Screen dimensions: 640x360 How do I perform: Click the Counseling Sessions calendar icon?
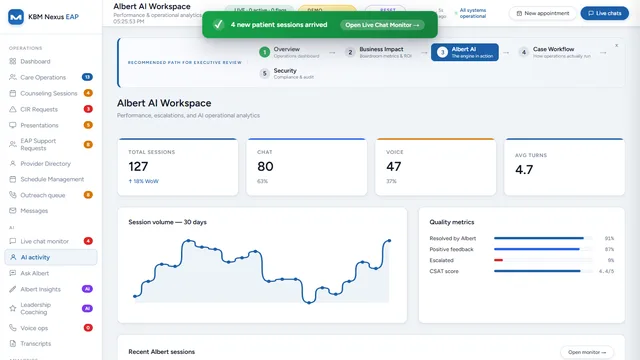coord(13,93)
